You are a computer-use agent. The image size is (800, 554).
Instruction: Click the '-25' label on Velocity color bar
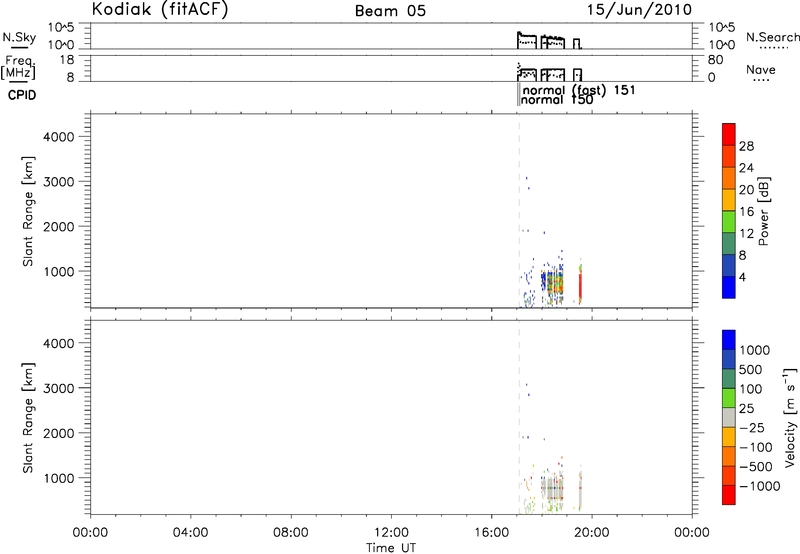(752, 428)
